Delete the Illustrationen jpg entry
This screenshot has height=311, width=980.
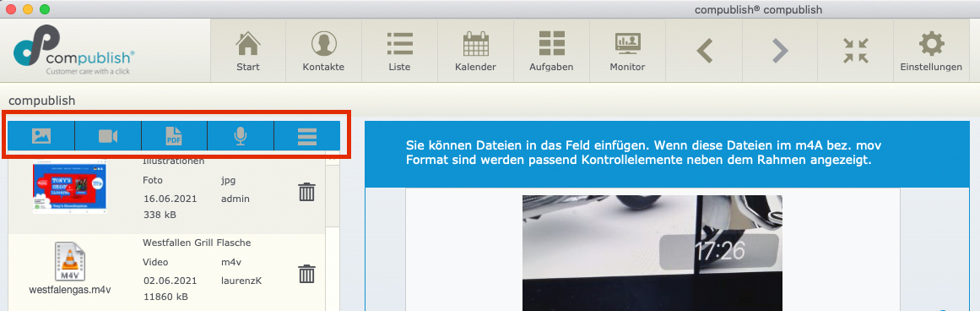(306, 191)
